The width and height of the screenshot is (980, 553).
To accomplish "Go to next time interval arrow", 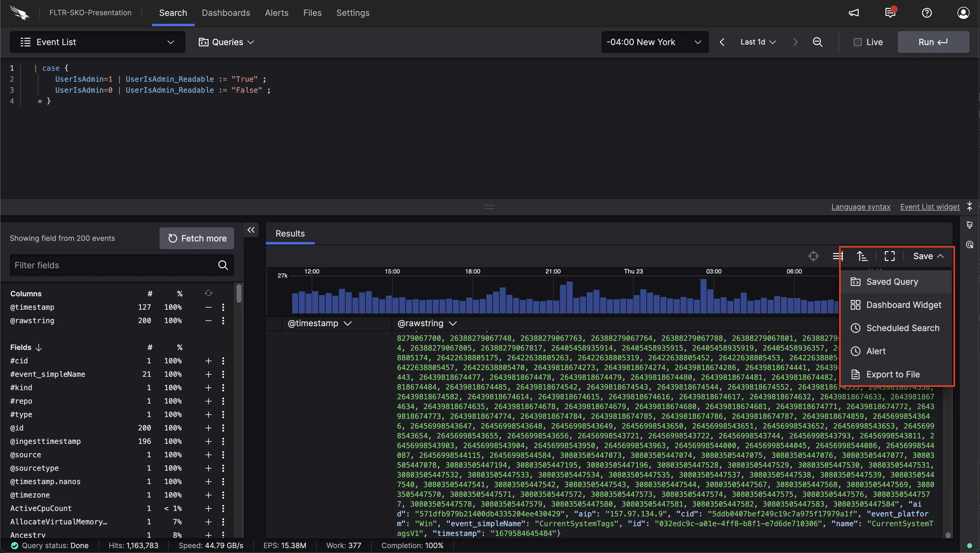I will point(795,42).
